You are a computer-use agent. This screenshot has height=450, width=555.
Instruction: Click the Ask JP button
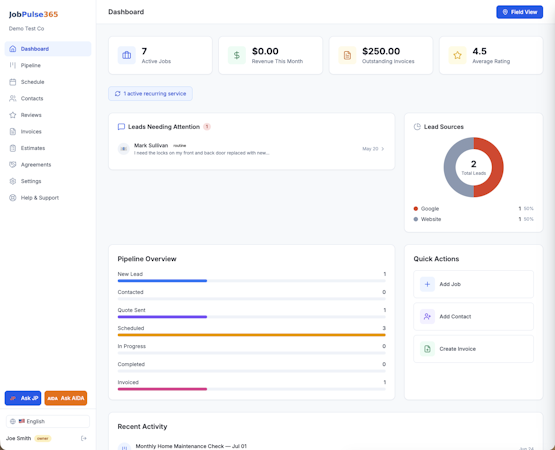point(23,398)
